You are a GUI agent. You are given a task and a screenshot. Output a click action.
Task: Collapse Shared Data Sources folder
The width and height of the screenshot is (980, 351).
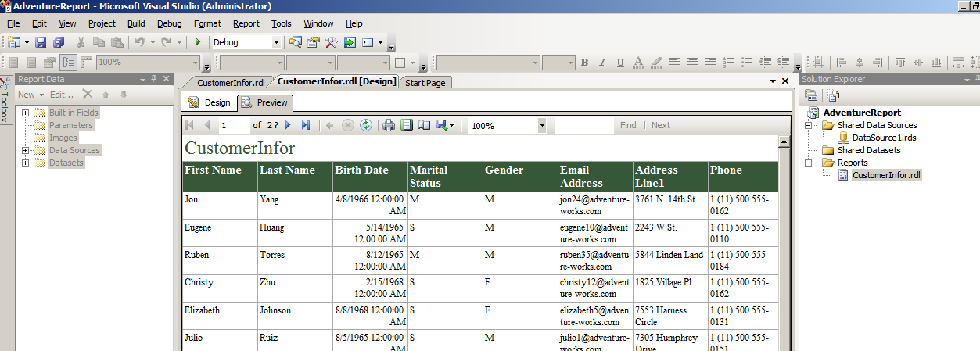[x=810, y=125]
